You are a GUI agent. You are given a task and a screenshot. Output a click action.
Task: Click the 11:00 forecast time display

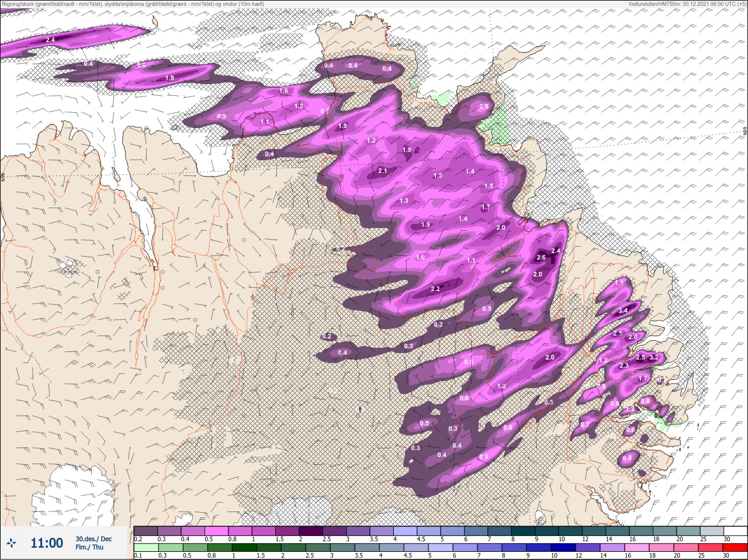(x=47, y=543)
